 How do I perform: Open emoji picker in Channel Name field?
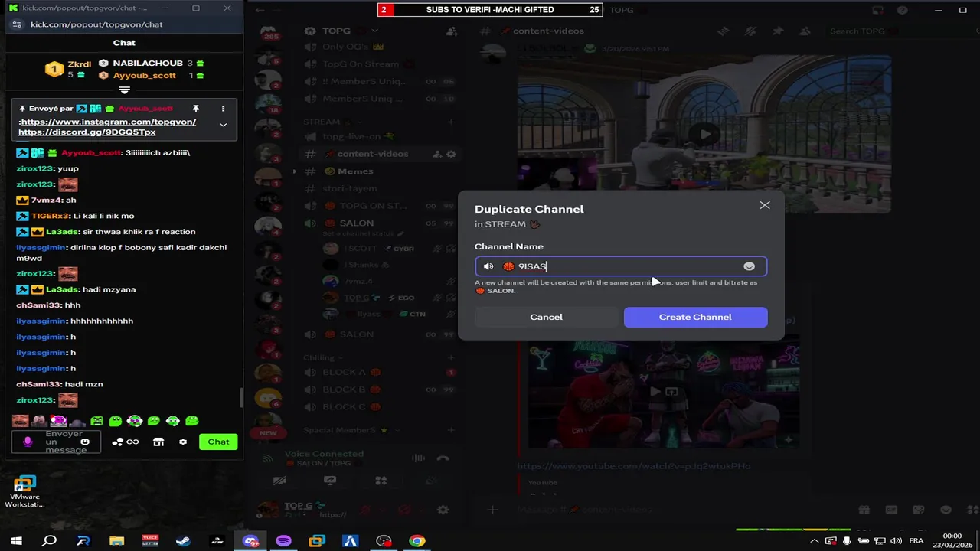(x=749, y=266)
